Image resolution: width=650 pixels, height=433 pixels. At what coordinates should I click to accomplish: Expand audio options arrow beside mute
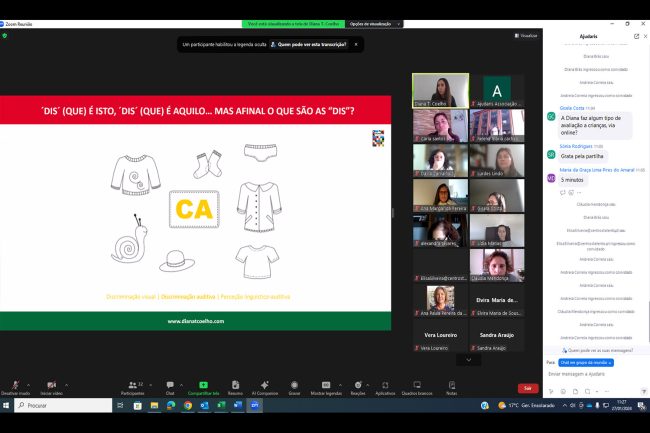(x=27, y=384)
